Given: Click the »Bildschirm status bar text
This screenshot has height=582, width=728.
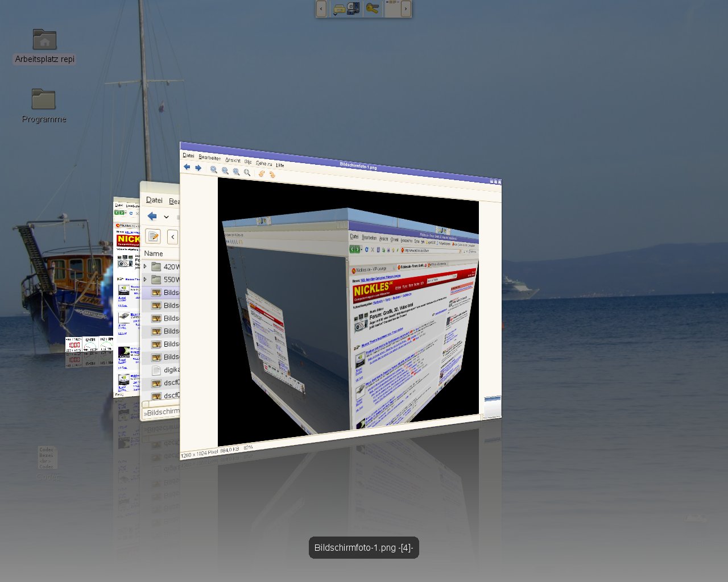Looking at the screenshot, I should click(x=162, y=412).
